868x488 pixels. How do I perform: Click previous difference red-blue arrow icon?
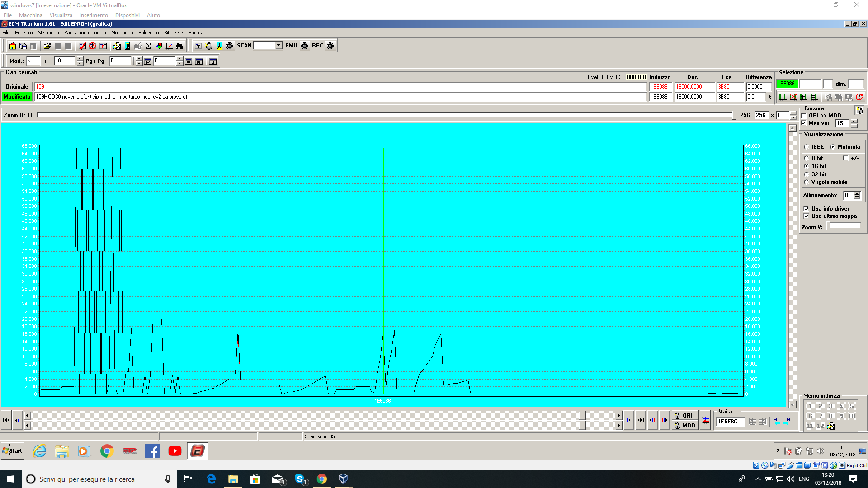[652, 420]
